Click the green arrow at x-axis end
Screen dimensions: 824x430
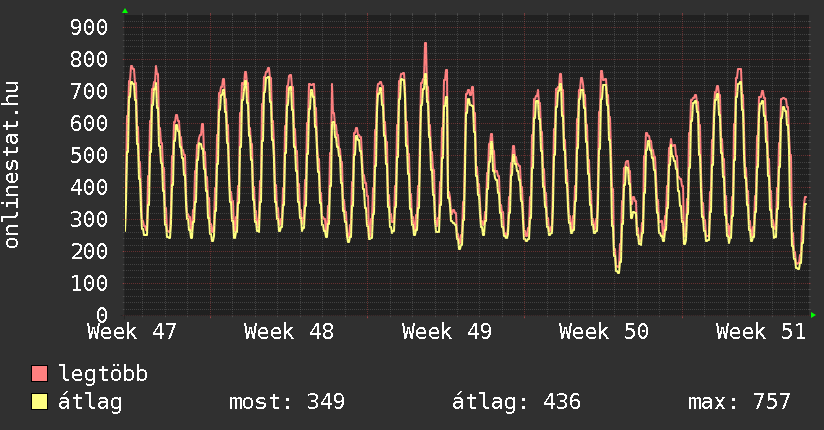tap(814, 315)
